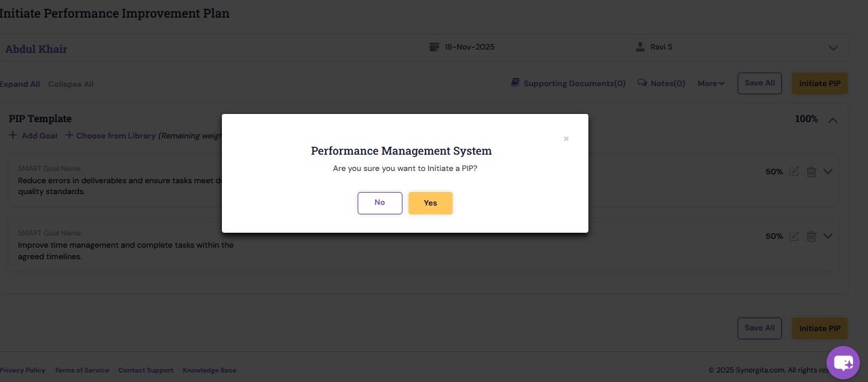Open Contact Support footer link

click(146, 370)
